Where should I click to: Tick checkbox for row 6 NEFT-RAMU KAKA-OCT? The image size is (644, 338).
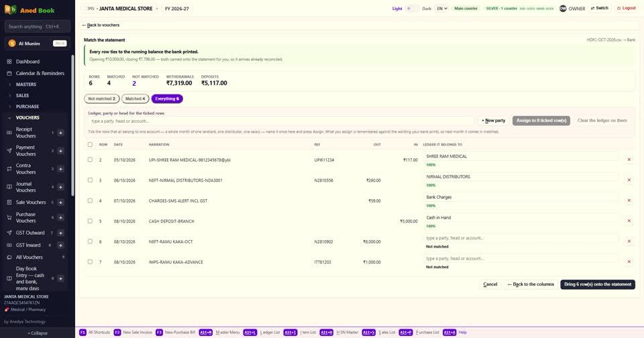90,241
